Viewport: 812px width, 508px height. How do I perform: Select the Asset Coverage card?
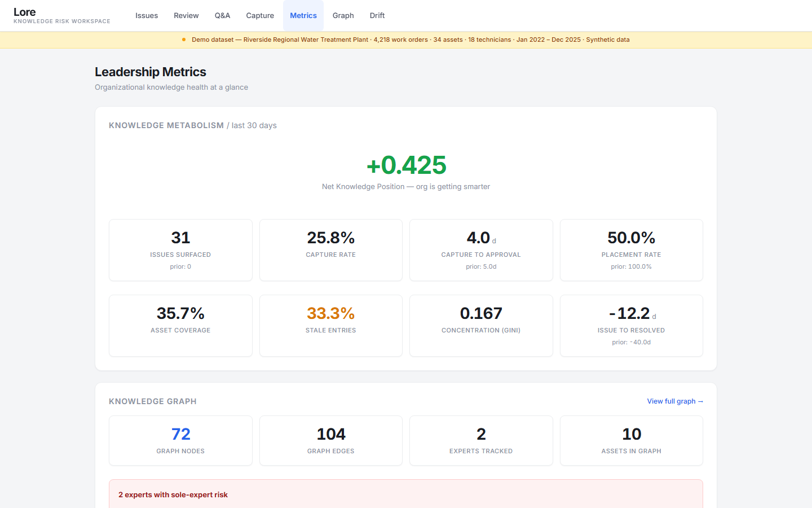pos(180,326)
